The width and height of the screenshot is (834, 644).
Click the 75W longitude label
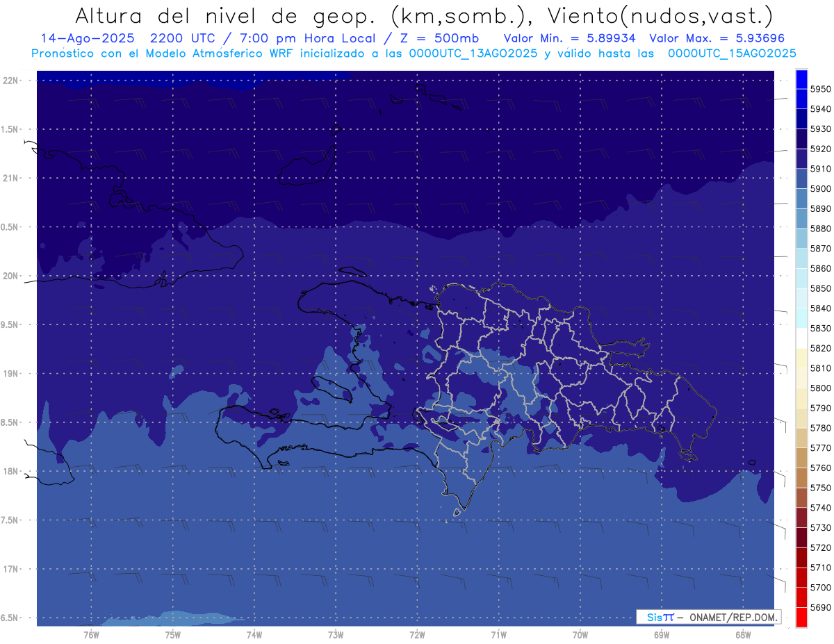tap(172, 635)
